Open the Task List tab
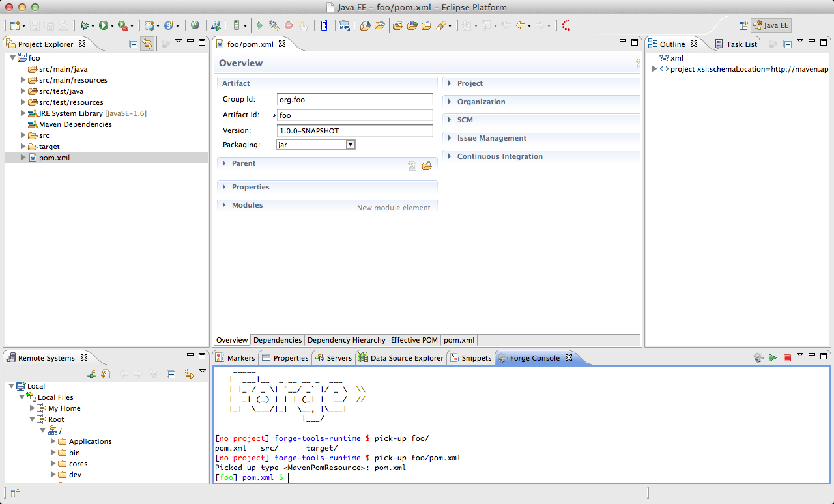This screenshot has width=834, height=504. coord(736,44)
